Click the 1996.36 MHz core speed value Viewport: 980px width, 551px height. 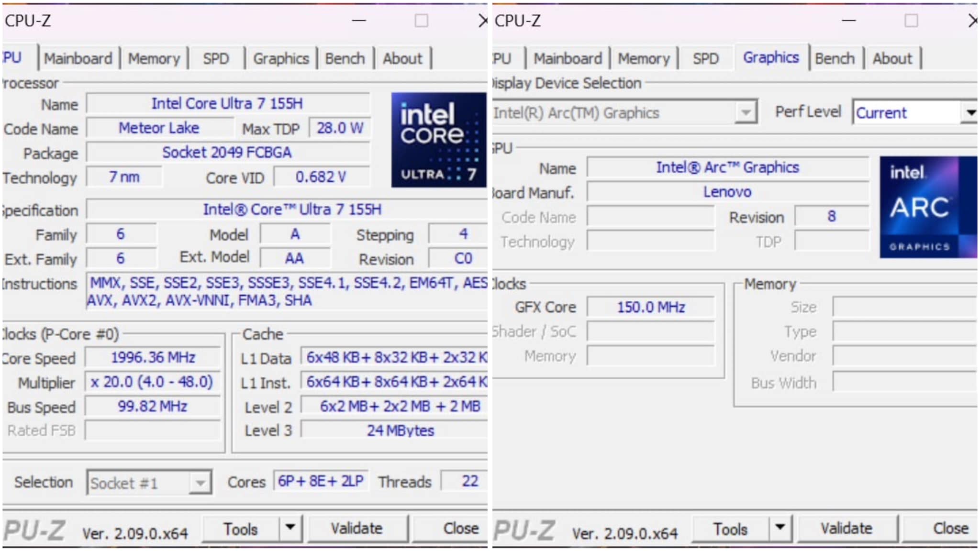(x=153, y=358)
